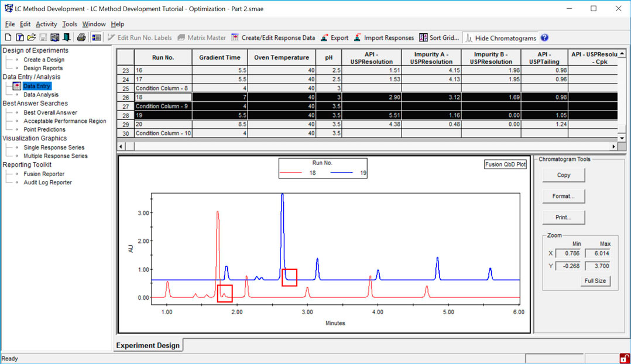631x364 pixels.
Task: Open the Sort Grid dialog
Action: pos(439,38)
